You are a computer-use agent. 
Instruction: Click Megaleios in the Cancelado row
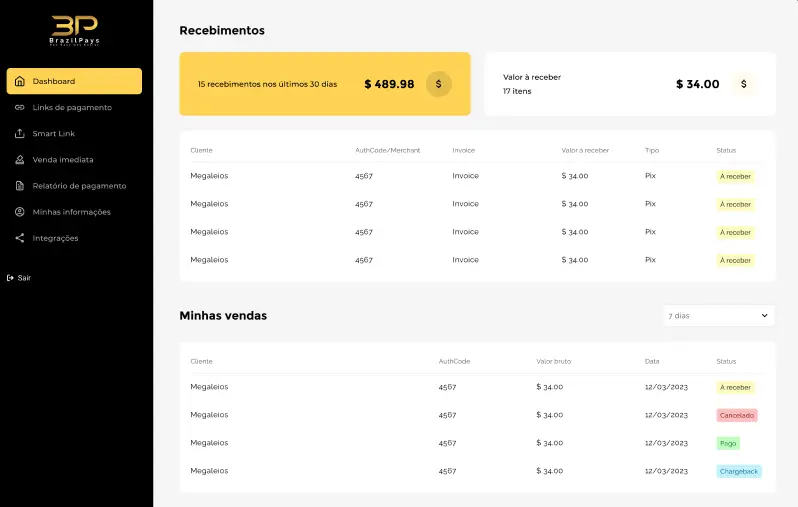pos(209,415)
